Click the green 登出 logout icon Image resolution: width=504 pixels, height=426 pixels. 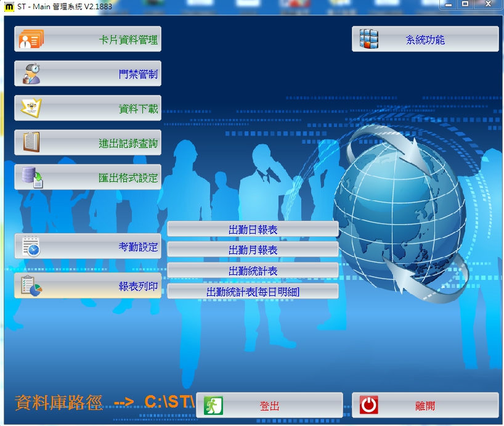[x=213, y=405]
